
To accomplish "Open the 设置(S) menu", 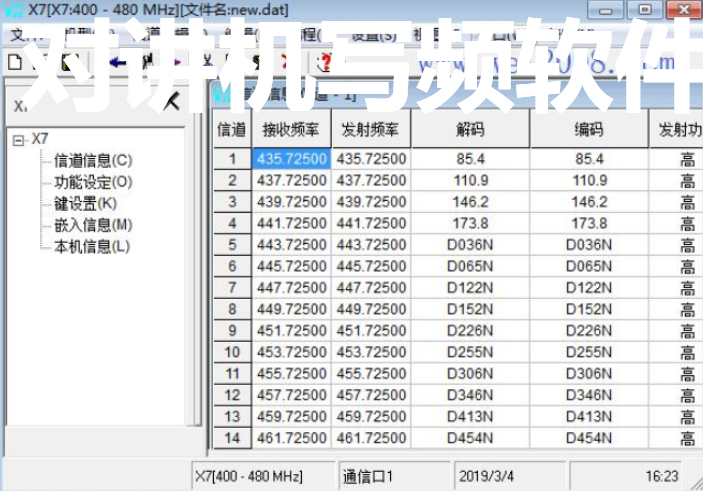I will click(374, 35).
